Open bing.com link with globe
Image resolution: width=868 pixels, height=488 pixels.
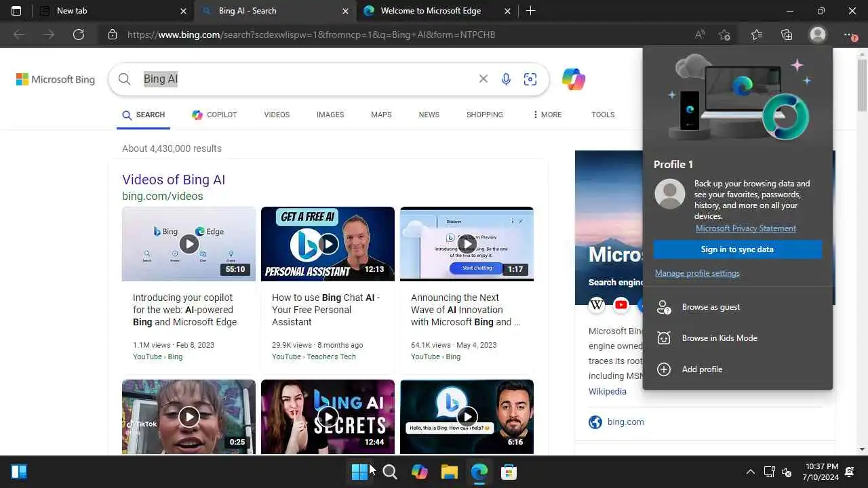click(x=616, y=422)
